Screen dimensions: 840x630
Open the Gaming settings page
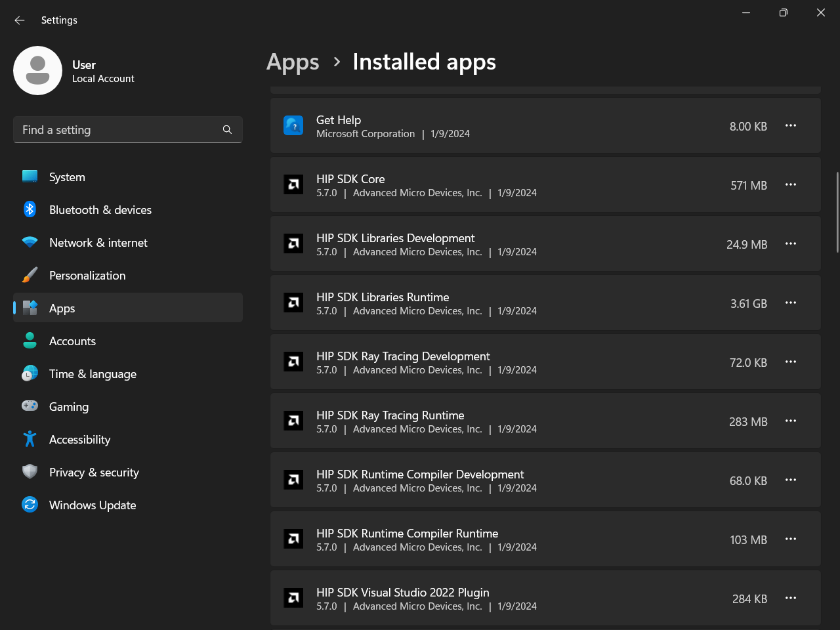pyautogui.click(x=69, y=407)
